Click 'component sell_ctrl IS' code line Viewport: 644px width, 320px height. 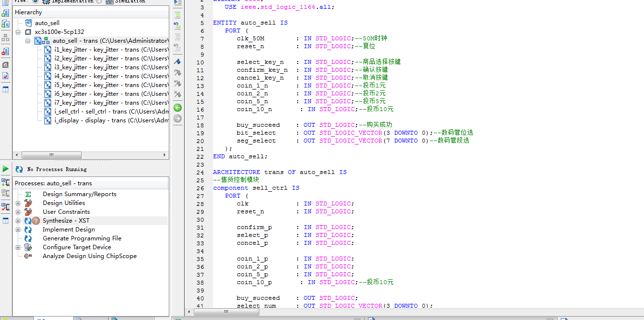[x=256, y=188]
